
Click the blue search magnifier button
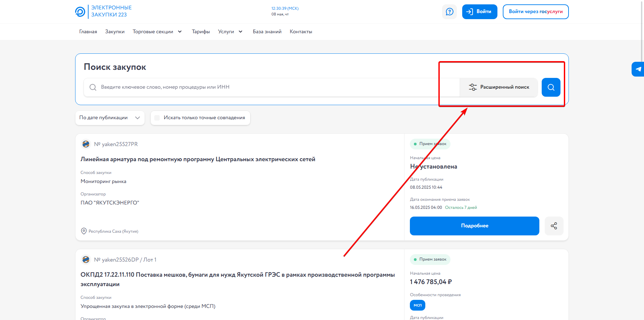click(x=551, y=87)
